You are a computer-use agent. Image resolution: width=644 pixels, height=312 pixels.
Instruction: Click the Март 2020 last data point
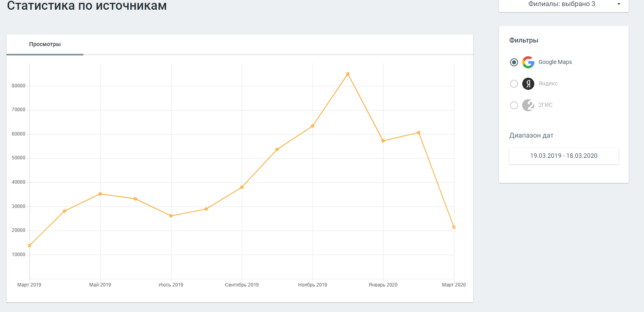click(454, 227)
